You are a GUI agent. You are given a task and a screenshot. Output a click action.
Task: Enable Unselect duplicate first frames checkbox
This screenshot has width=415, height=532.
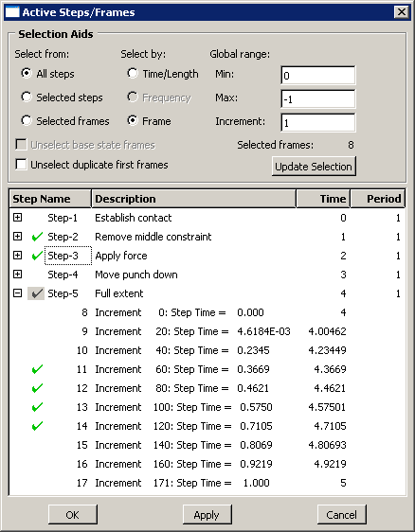coord(21,165)
